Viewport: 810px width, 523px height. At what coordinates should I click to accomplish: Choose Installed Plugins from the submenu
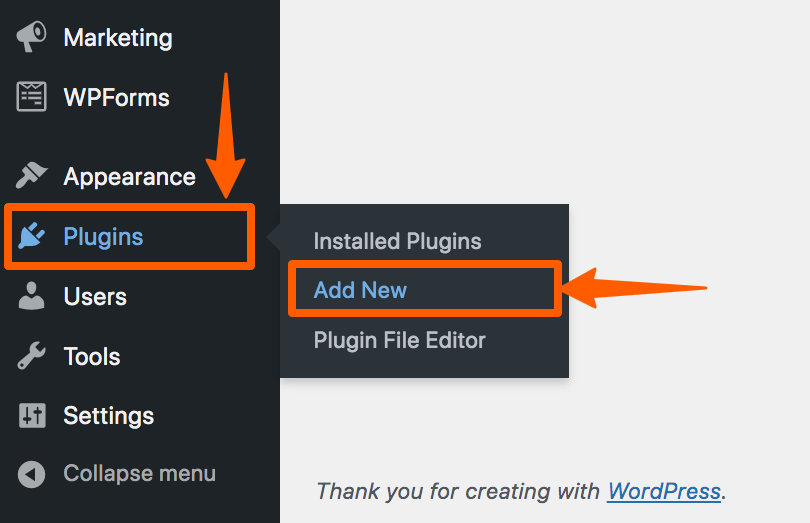click(397, 241)
